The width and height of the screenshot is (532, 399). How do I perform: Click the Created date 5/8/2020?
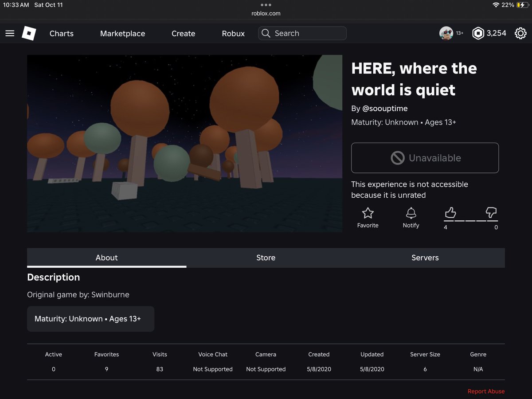point(319,369)
